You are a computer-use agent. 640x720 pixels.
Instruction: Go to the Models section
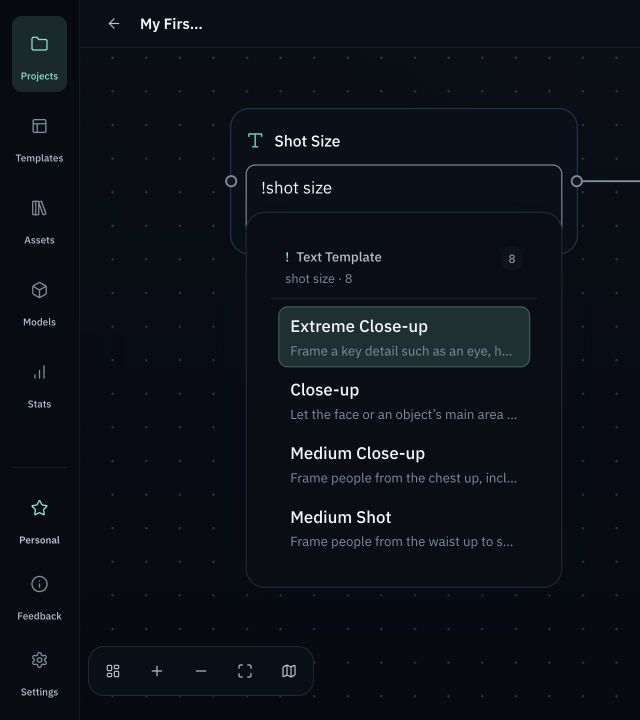click(x=39, y=305)
